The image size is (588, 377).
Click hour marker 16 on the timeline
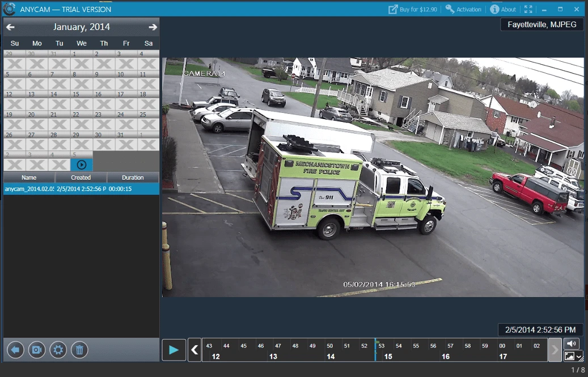tap(446, 357)
